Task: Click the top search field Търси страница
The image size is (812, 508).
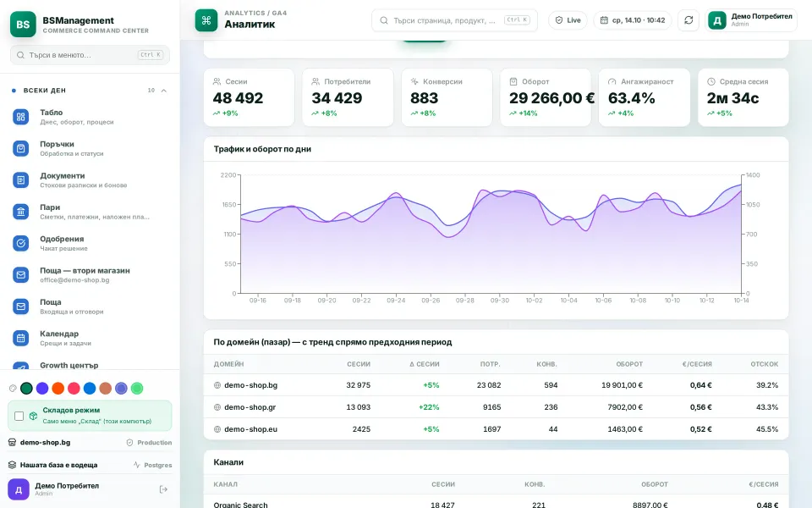Action: click(x=455, y=20)
